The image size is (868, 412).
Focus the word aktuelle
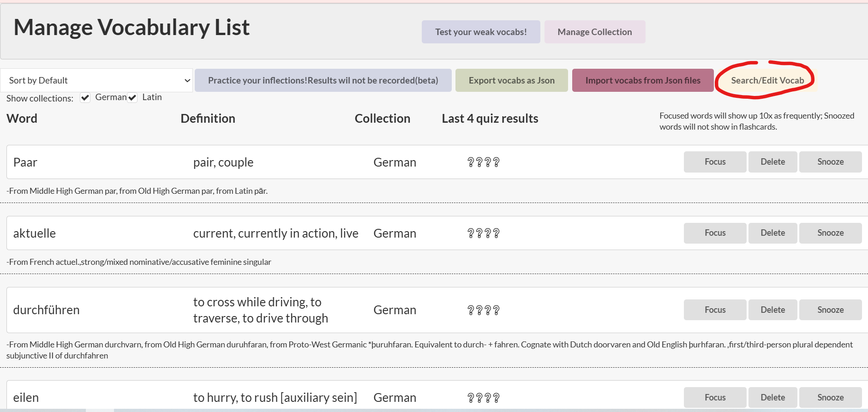pyautogui.click(x=715, y=233)
